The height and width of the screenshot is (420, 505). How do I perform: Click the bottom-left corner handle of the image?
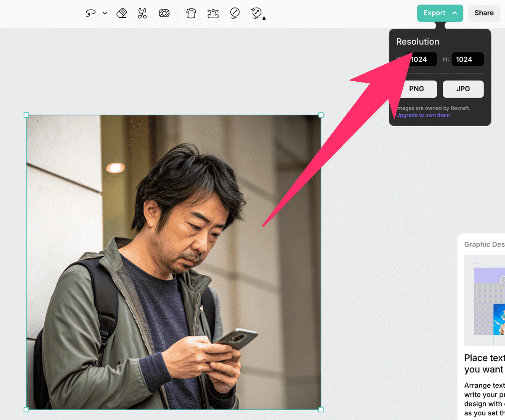click(x=26, y=409)
